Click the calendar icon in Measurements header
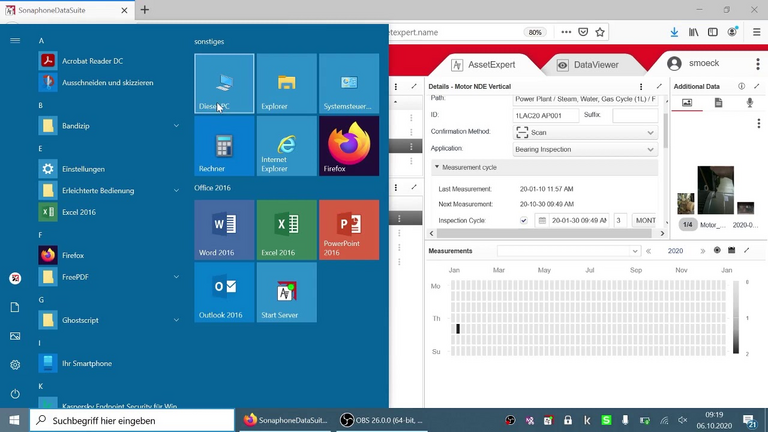Viewport: 768px width, 432px height. tap(731, 250)
